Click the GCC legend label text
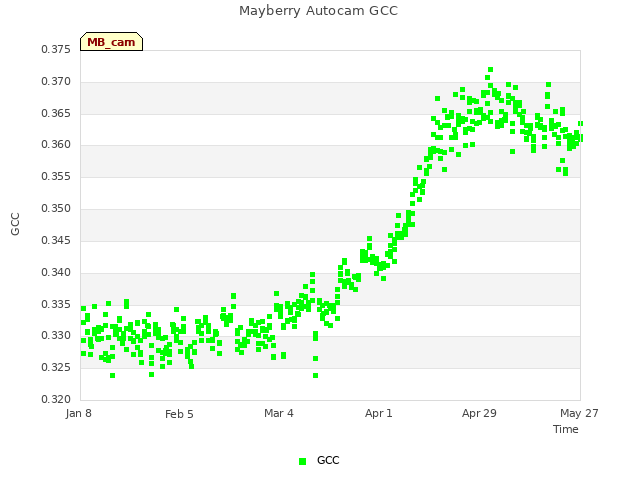The image size is (640, 480). tap(328, 460)
